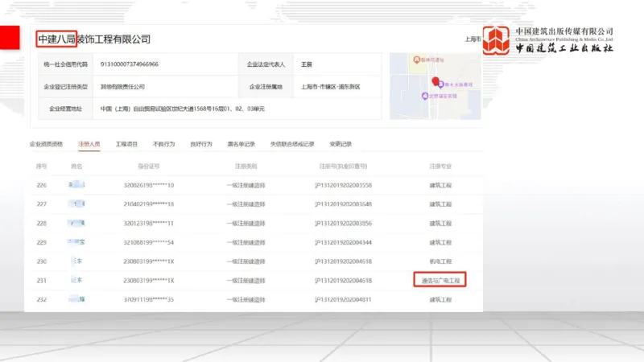Click the purple marker beside the red pin
The height and width of the screenshot is (362, 644).
click(x=440, y=84)
